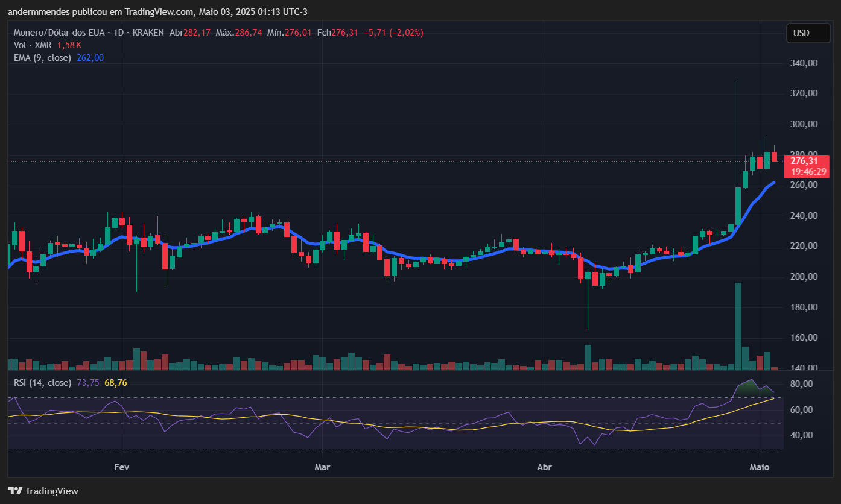Click the Maio label on time axis

click(759, 467)
